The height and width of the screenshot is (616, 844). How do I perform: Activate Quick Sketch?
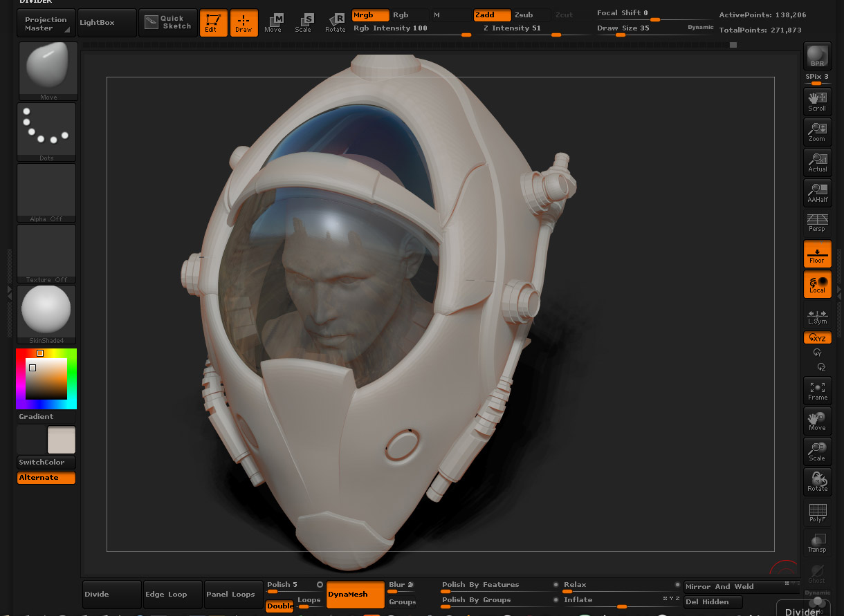pos(167,23)
